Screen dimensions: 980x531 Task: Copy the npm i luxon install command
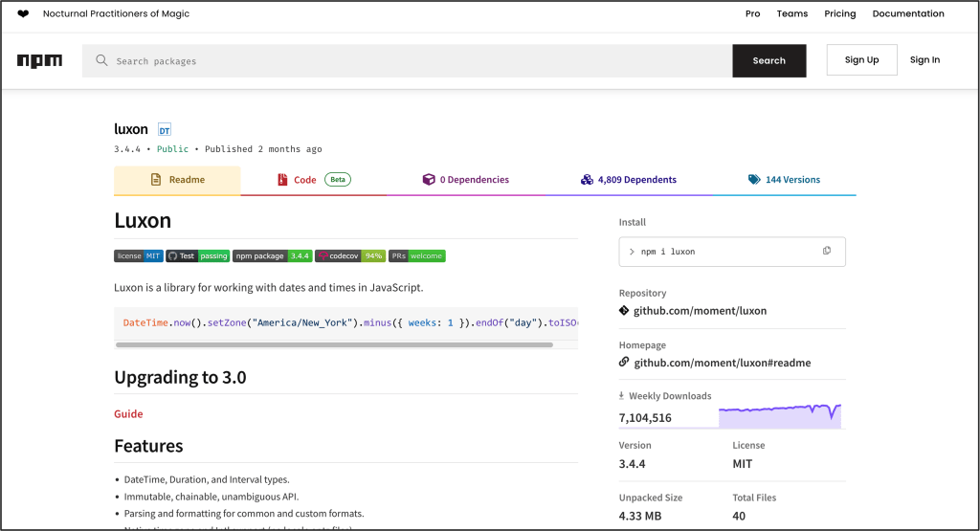click(x=827, y=251)
